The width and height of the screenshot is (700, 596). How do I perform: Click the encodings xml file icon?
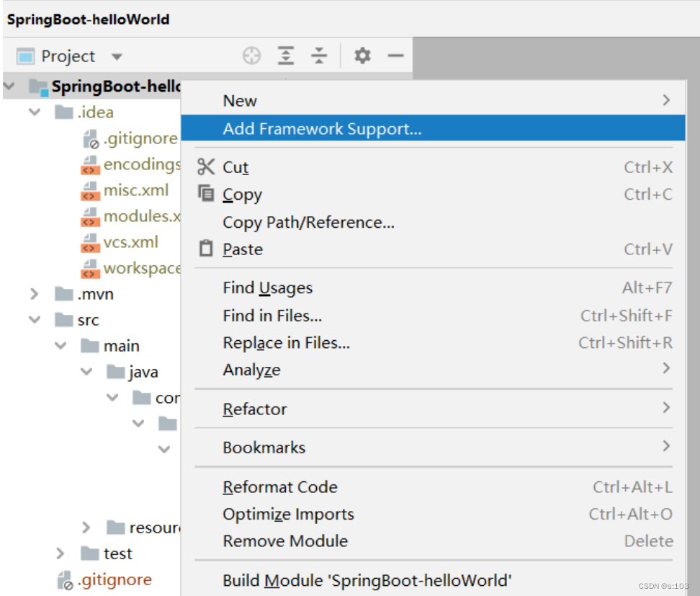click(x=90, y=164)
